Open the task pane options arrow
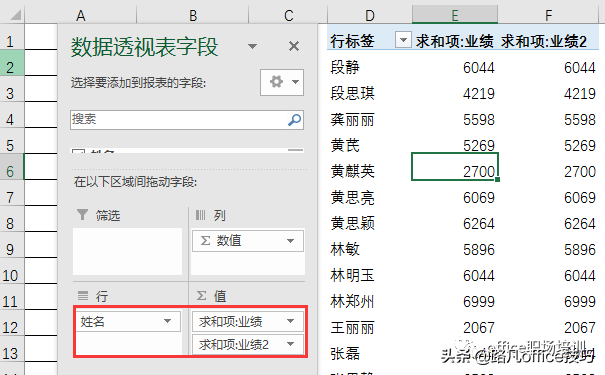 coord(252,47)
